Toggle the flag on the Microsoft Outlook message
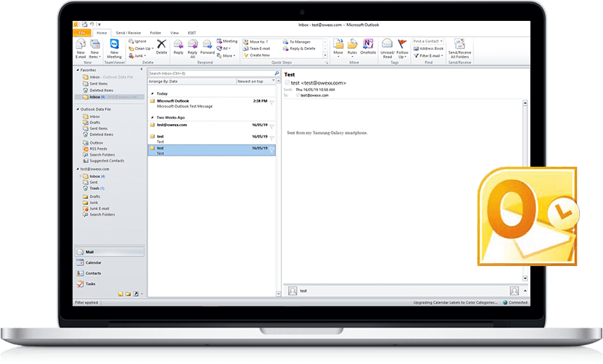The width and height of the screenshot is (603, 364). click(272, 102)
